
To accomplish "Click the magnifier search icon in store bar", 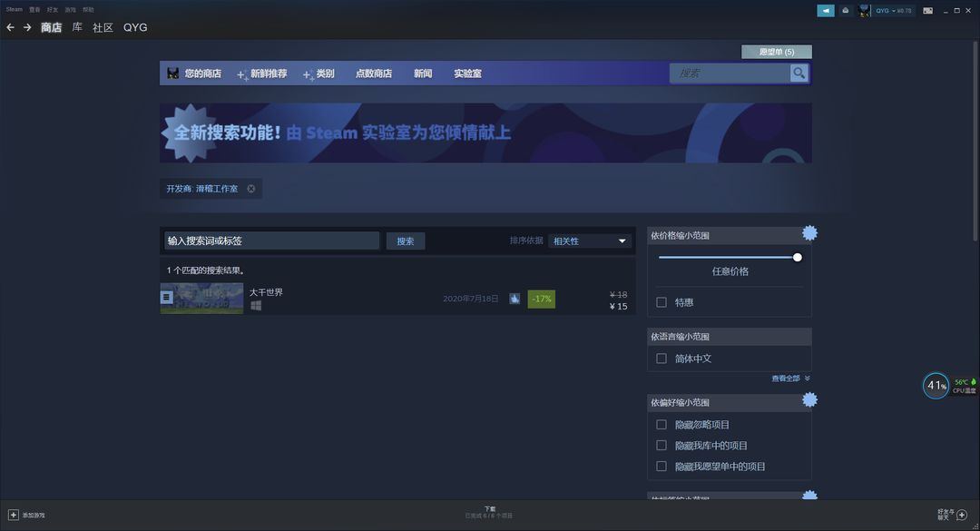I will click(799, 74).
